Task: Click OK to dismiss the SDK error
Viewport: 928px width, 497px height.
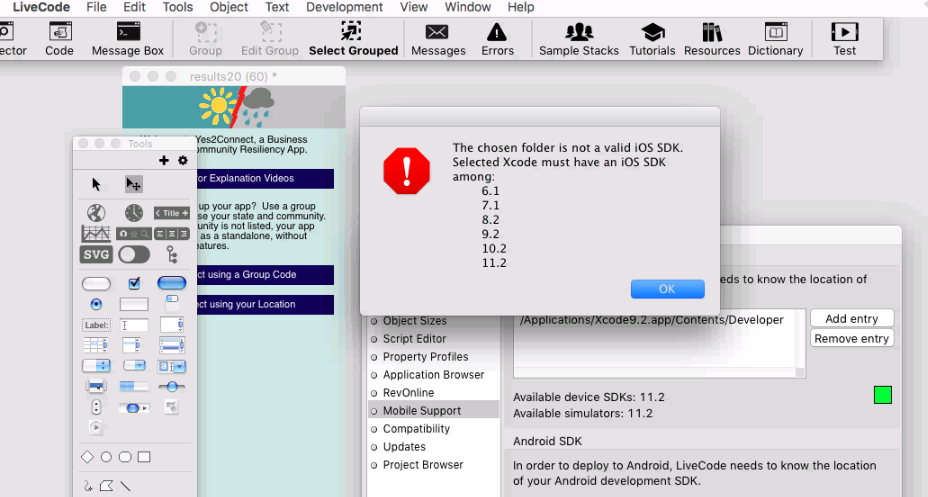Action: click(x=667, y=289)
